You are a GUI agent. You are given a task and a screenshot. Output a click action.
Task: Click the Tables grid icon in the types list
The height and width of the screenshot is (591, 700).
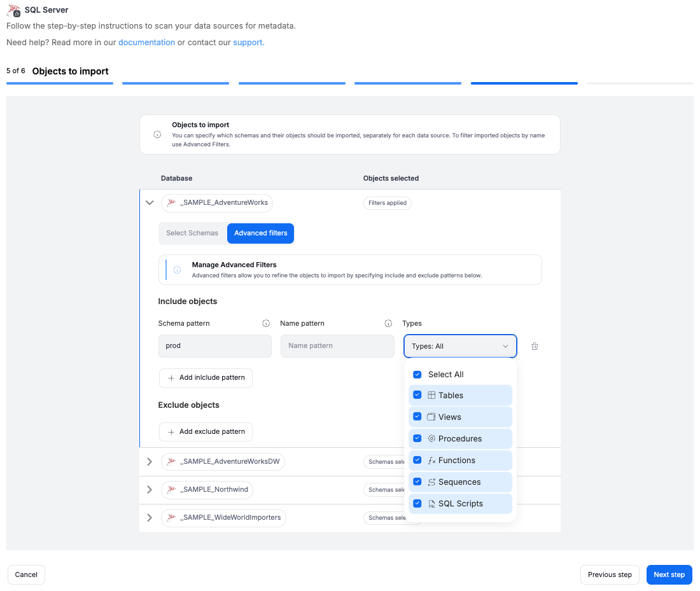pos(431,395)
